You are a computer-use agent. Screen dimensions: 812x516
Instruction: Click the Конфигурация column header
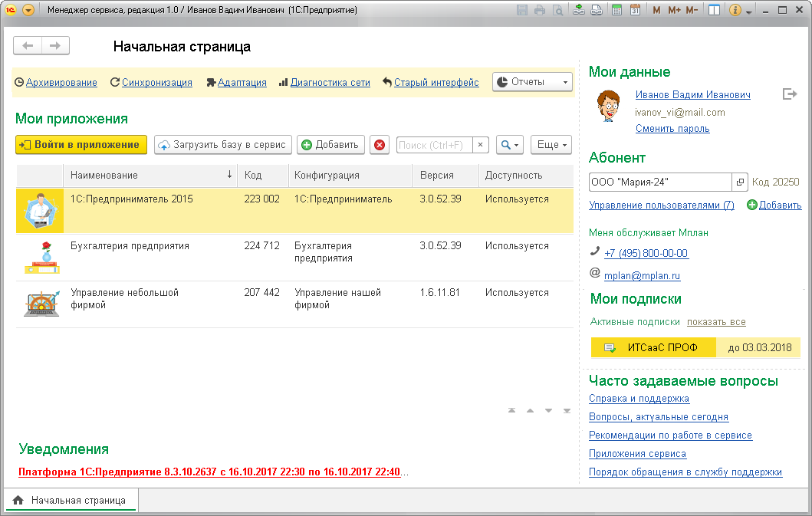coord(350,175)
